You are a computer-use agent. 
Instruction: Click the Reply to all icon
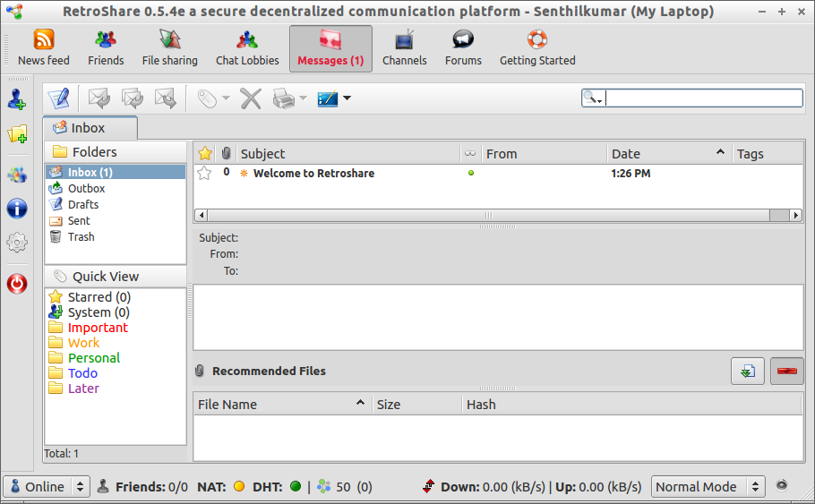(132, 98)
